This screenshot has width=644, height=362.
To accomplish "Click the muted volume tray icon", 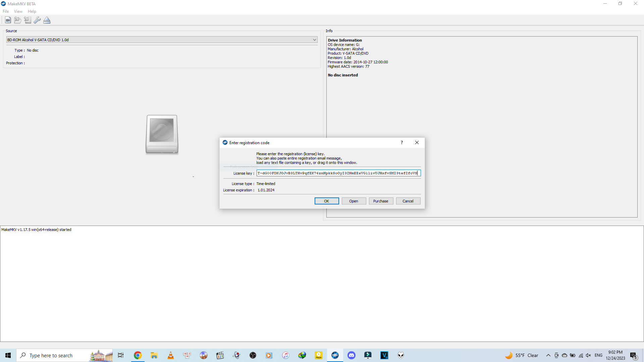I will (x=588, y=355).
